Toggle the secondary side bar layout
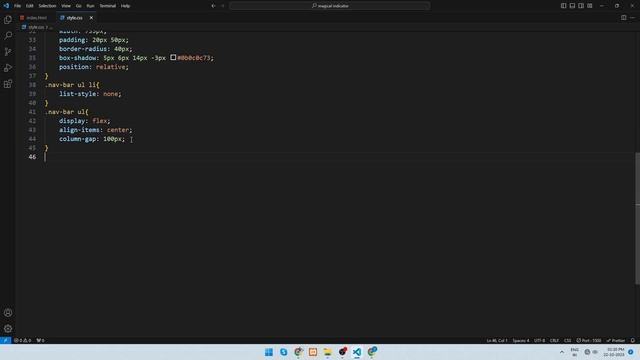640x360 pixels. (581, 6)
